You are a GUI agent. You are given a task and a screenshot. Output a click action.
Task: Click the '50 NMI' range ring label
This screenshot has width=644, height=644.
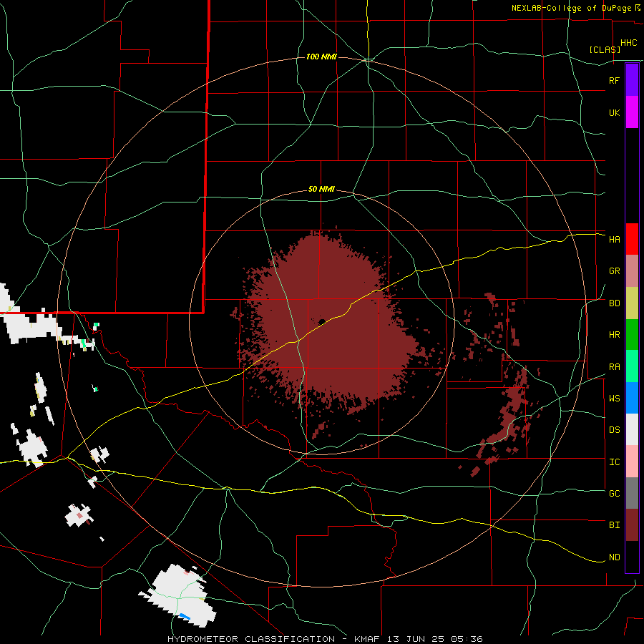(x=321, y=190)
